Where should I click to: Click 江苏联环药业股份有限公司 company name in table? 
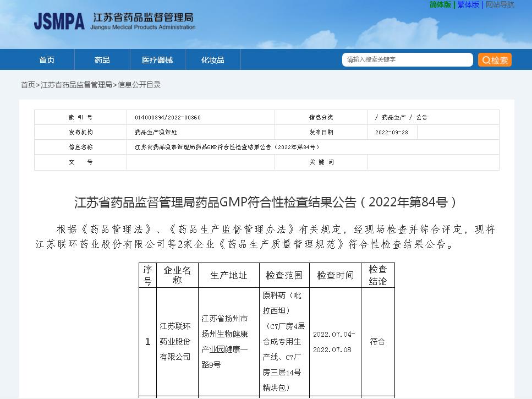[x=177, y=341]
